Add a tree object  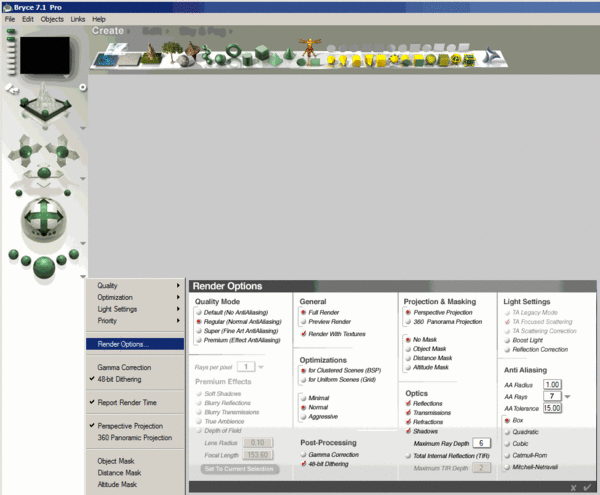171,50
